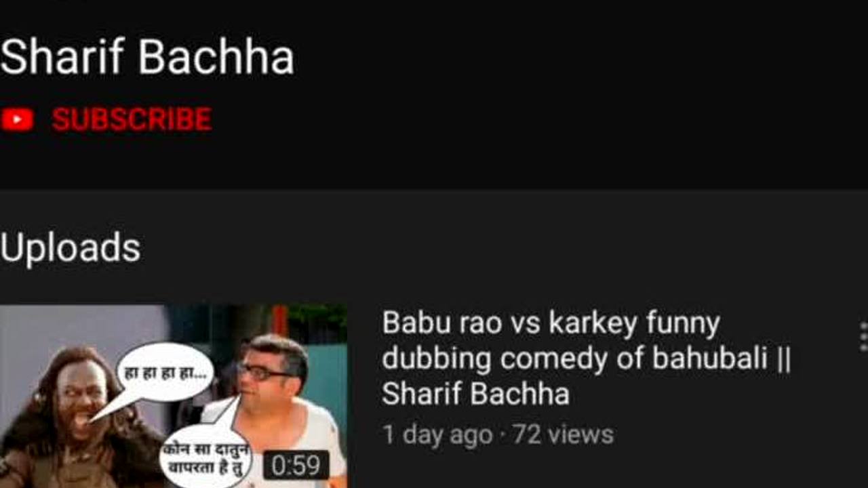Image resolution: width=868 pixels, height=488 pixels.
Task: Click the red YouTube logo icon
Action: coord(18,120)
